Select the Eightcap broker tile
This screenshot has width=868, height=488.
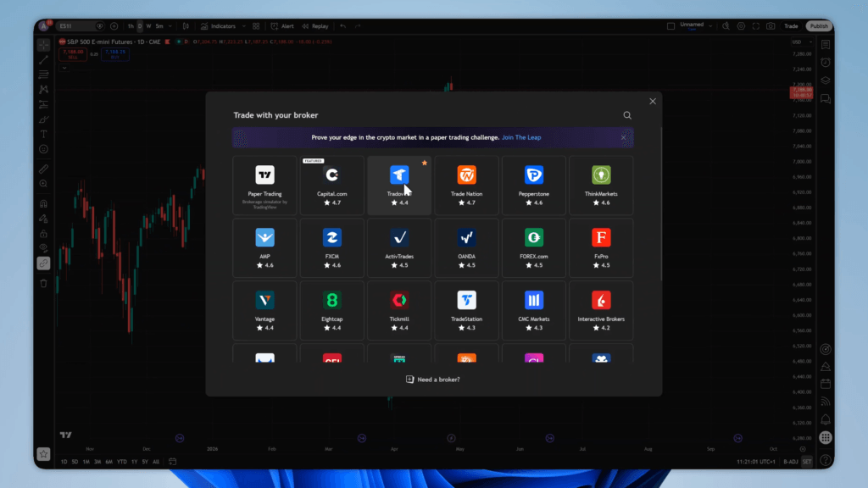tap(332, 310)
